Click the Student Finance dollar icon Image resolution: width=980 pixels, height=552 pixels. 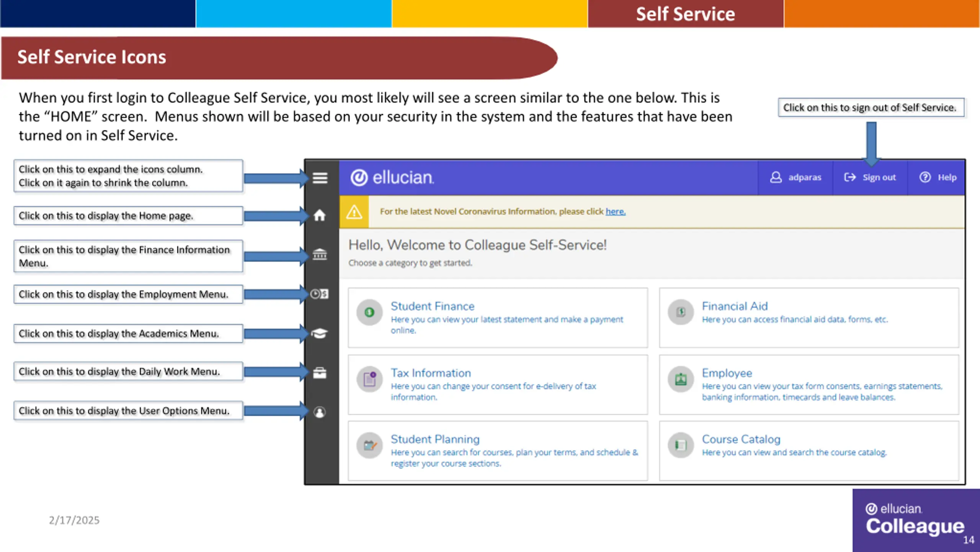click(x=369, y=312)
